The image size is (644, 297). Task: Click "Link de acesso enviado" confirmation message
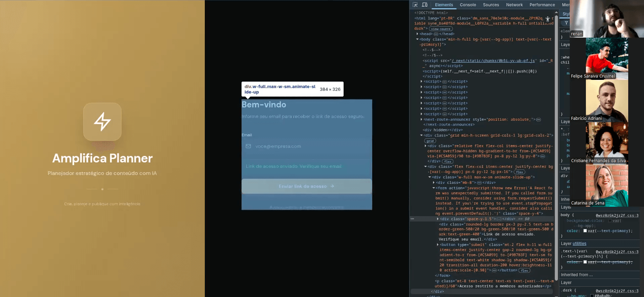pyautogui.click(x=294, y=166)
